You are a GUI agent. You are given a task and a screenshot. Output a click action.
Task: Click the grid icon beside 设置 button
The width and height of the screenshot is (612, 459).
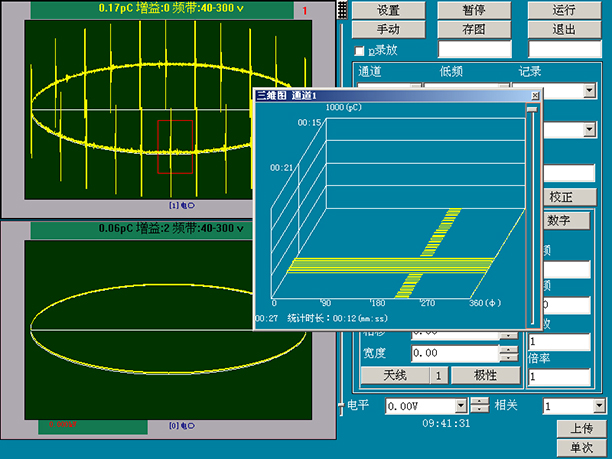(342, 10)
